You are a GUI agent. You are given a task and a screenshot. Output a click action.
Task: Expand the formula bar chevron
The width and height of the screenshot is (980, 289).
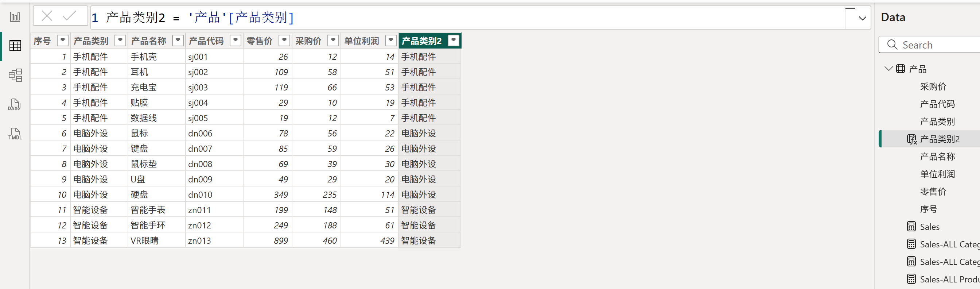[862, 18]
